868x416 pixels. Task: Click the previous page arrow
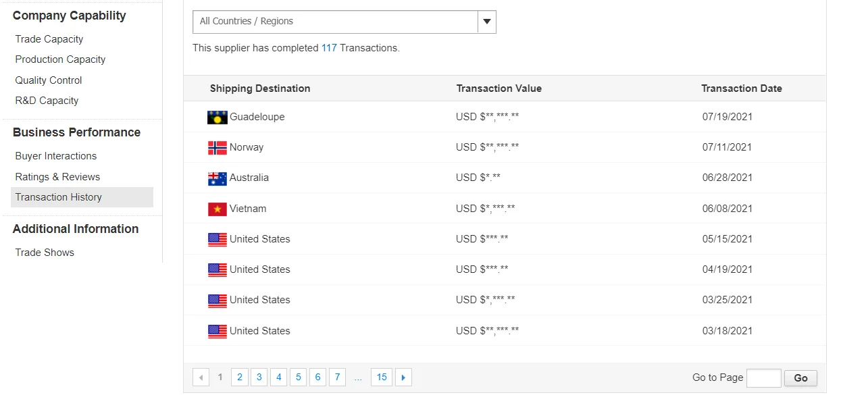pos(201,378)
